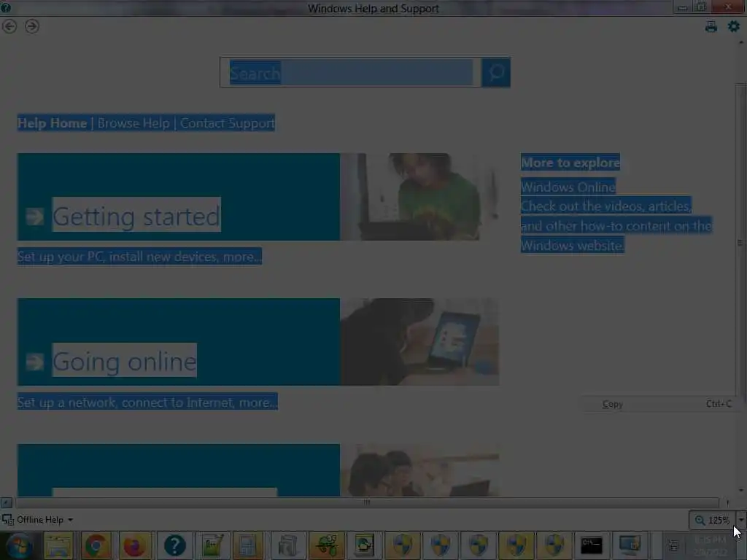Click the horizontal scrollbar thumb
The image size is (747, 560).
point(367,502)
